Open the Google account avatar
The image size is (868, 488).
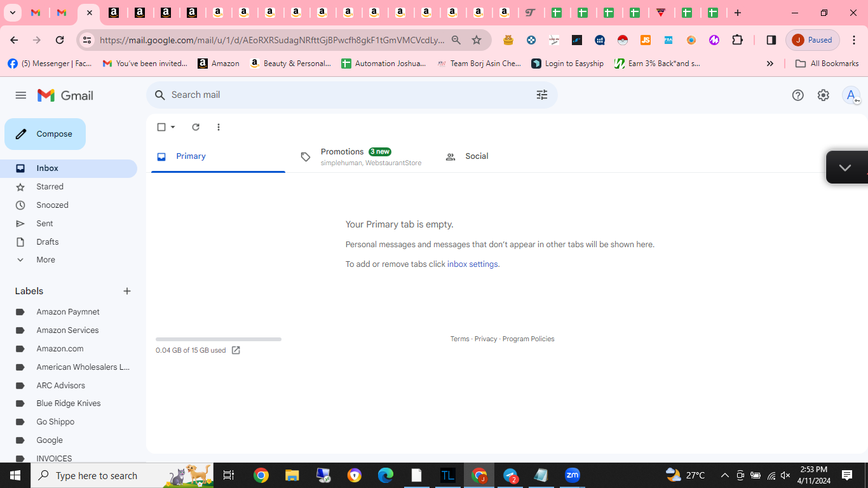click(851, 95)
